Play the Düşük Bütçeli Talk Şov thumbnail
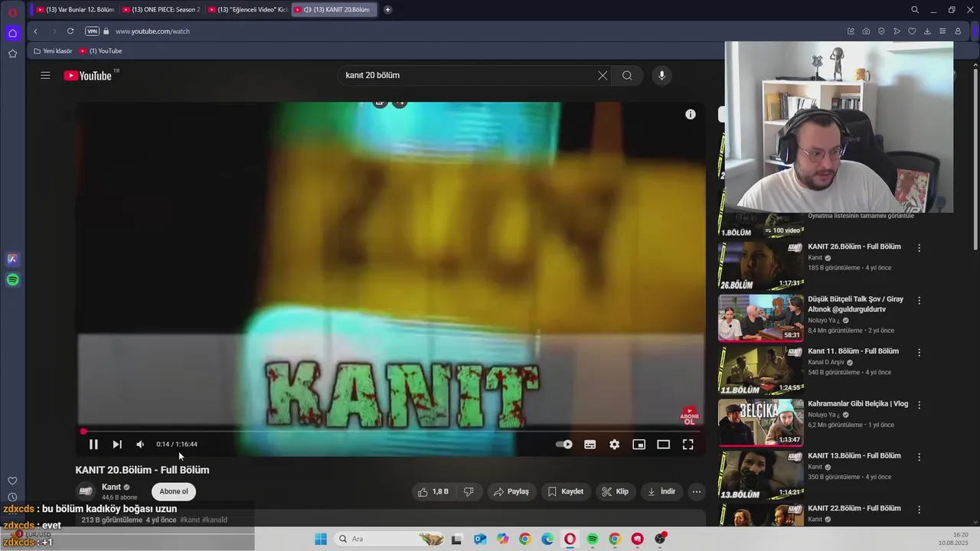The height and width of the screenshot is (551, 980). (761, 318)
